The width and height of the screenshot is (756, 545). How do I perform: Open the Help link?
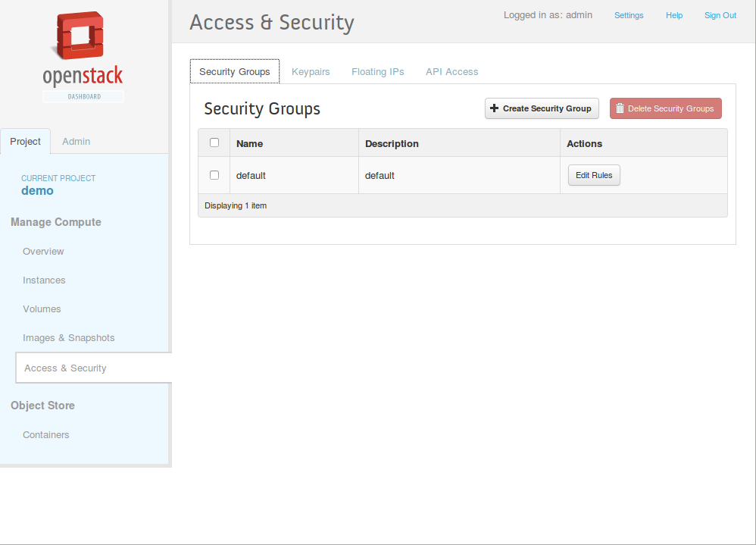click(x=674, y=15)
